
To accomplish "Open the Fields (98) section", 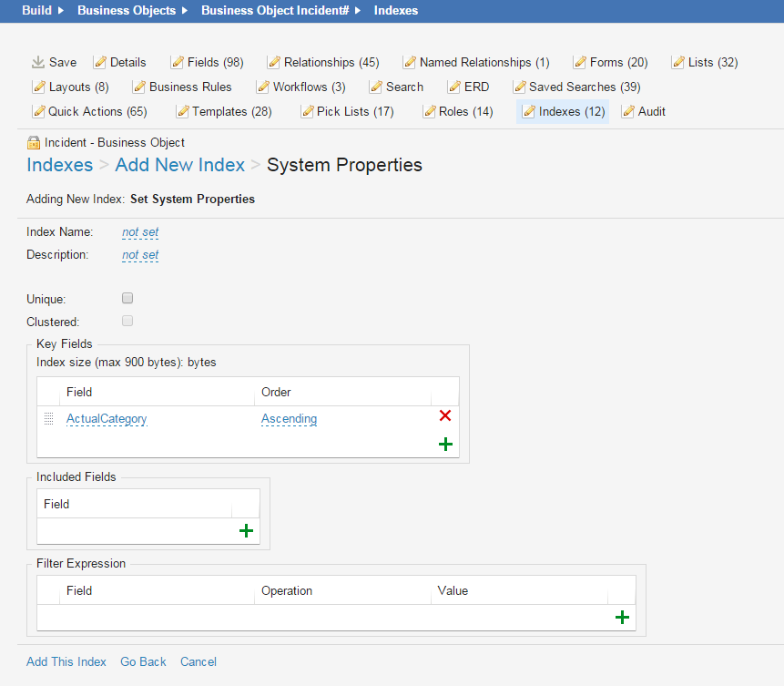I will tap(208, 62).
